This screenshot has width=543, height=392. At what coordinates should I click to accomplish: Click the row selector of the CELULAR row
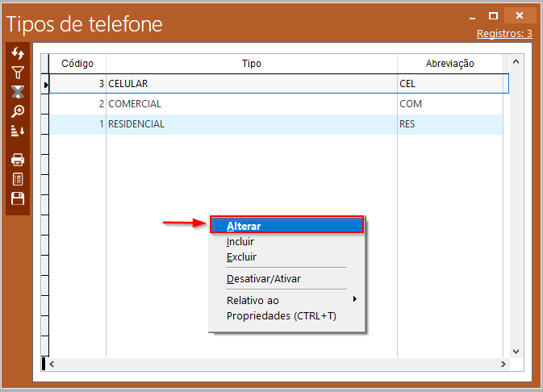pyautogui.click(x=45, y=84)
